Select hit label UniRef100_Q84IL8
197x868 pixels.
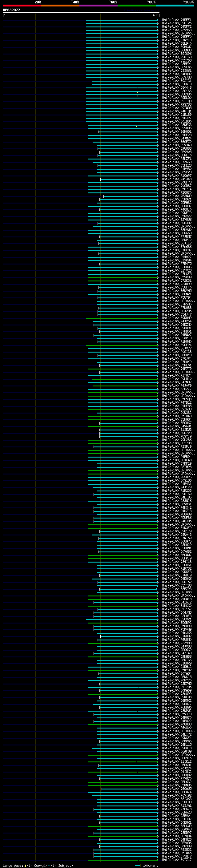point(176,562)
